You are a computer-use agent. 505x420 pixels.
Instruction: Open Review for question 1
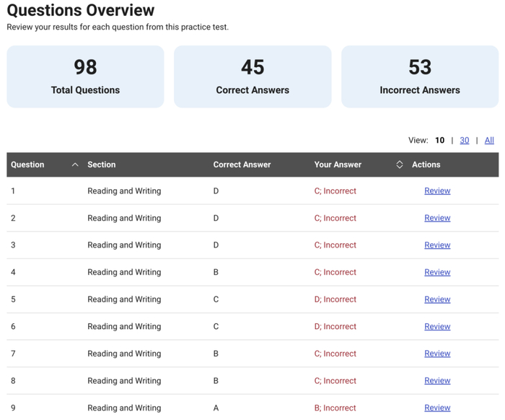pyautogui.click(x=437, y=191)
